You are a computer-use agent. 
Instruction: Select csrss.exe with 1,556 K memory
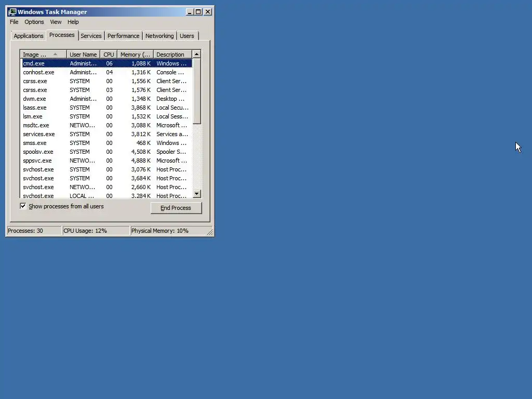coord(107,81)
